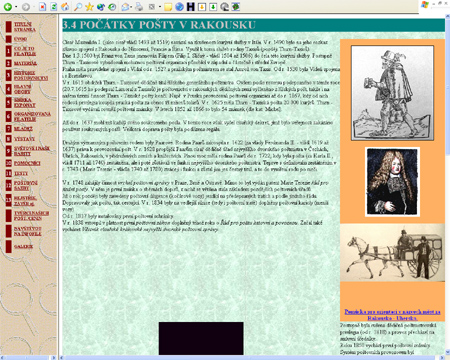Image resolution: width=450 pixels, height=360 pixels.
Task: Expand the Back button history dropdown arrow
Action: coord(16,7)
